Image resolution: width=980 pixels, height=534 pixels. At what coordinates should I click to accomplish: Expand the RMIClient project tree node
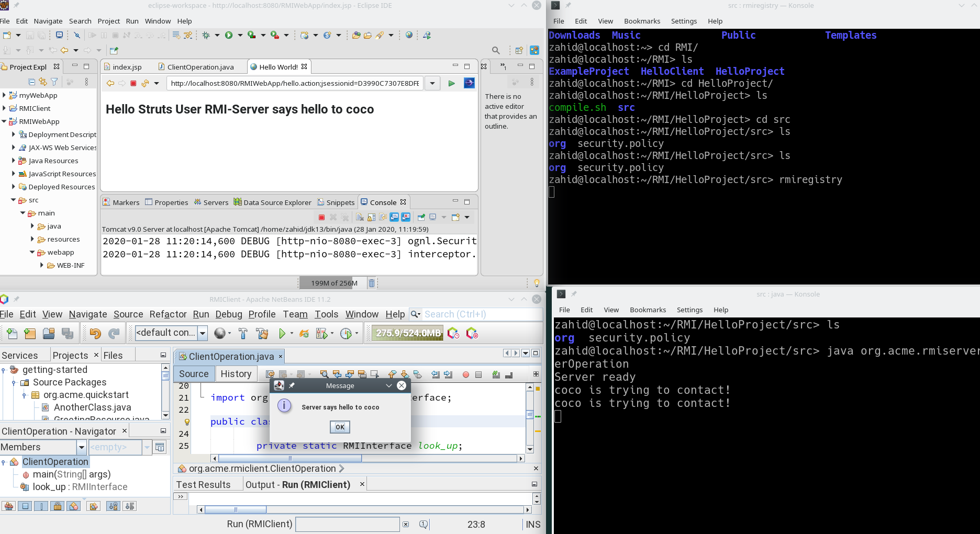[x=4, y=108]
